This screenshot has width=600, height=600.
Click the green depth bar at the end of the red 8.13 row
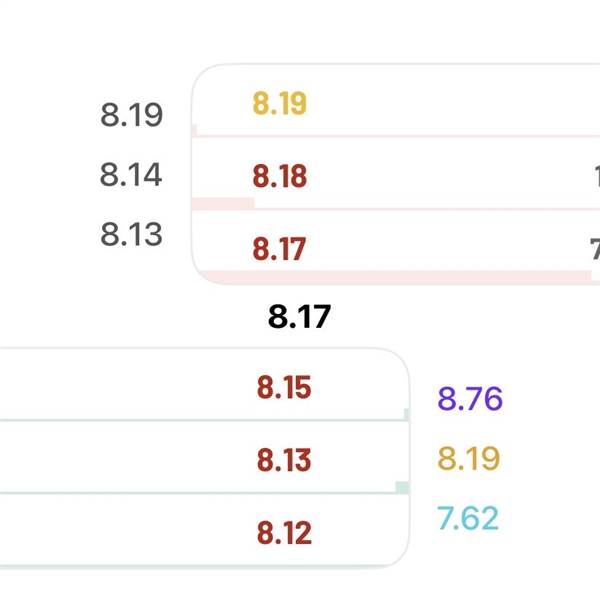click(x=402, y=487)
